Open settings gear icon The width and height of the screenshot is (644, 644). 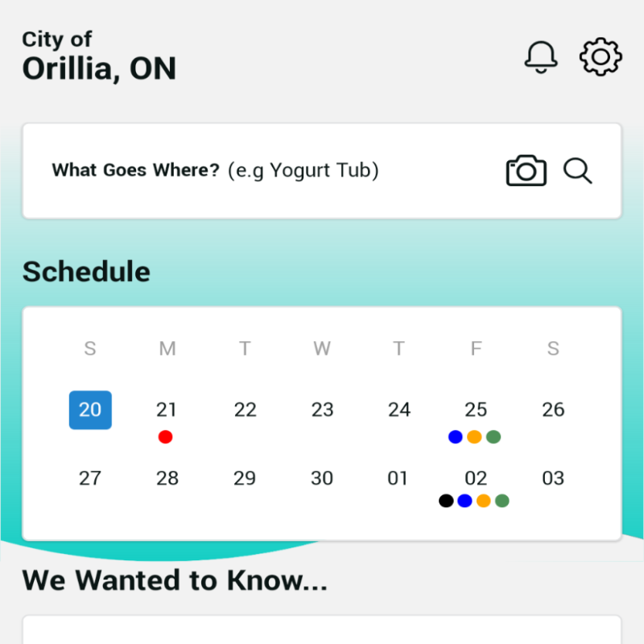[601, 56]
